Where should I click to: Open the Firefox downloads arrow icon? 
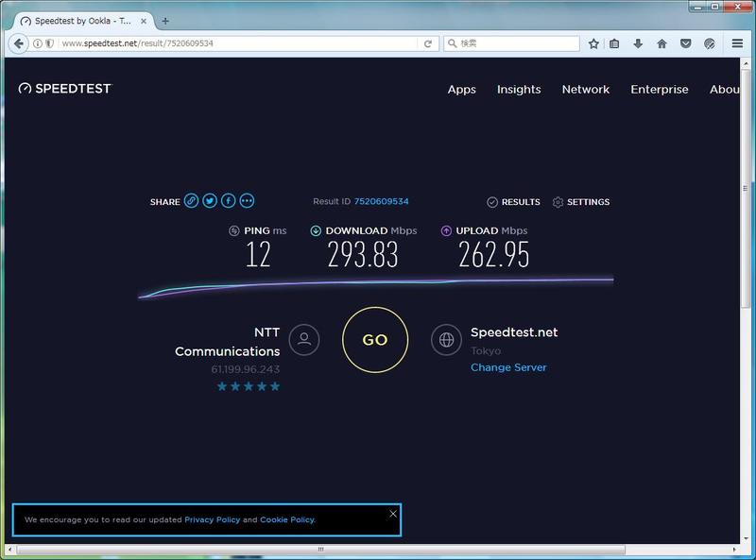639,43
